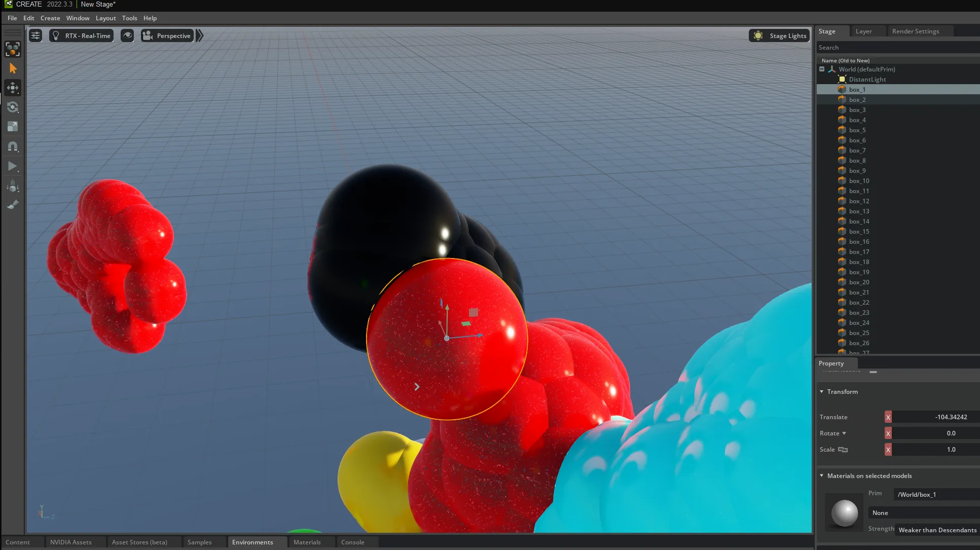
Task: Switch to the Render Settings tab
Action: coord(915,31)
